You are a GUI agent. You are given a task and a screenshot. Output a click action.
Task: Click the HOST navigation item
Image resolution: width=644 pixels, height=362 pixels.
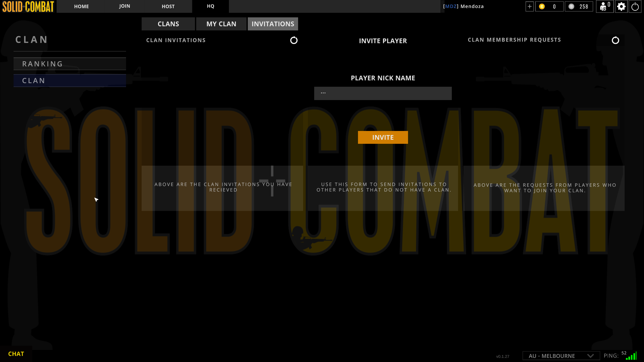168,6
